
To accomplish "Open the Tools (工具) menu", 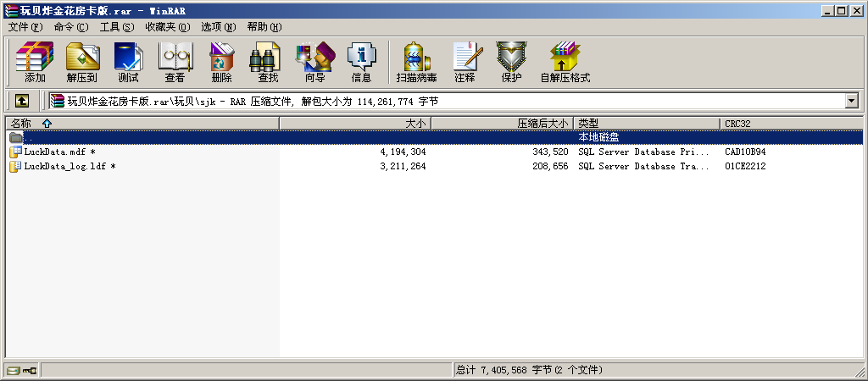I will [x=116, y=27].
